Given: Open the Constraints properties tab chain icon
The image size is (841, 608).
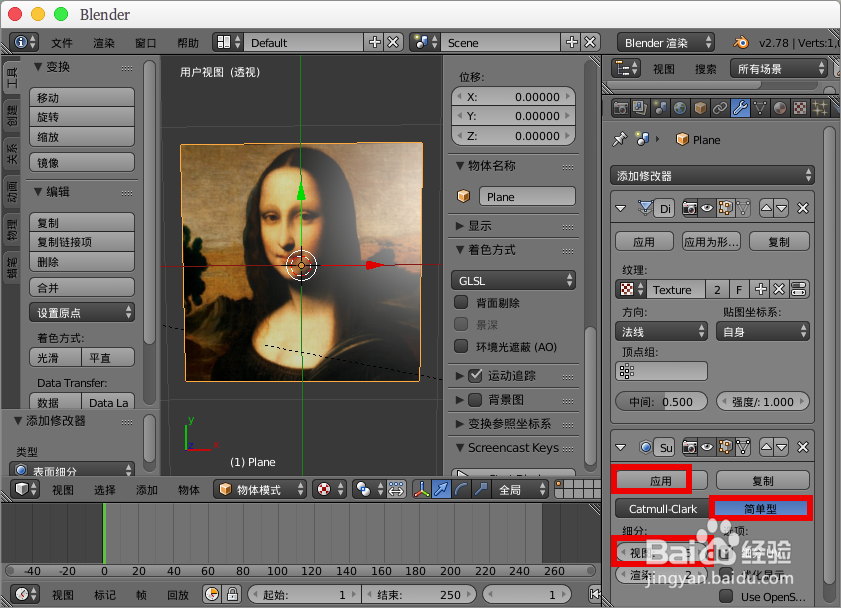Looking at the screenshot, I should 719,108.
